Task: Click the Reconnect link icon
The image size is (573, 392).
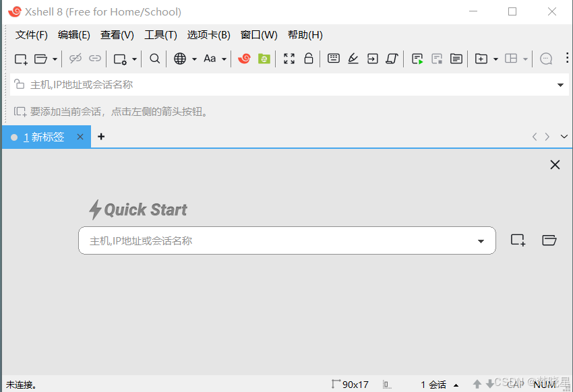Action: click(x=95, y=59)
